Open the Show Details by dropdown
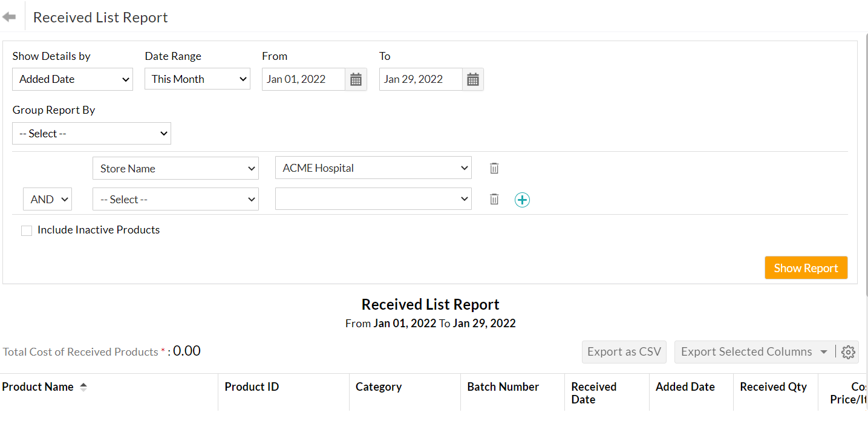 point(73,79)
